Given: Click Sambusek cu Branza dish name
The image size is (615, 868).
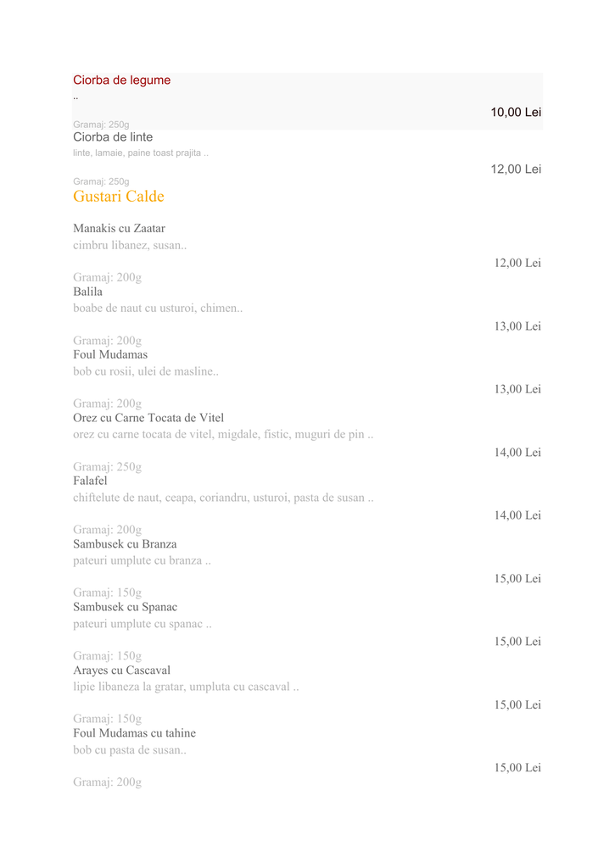Looking at the screenshot, I should (x=125, y=544).
